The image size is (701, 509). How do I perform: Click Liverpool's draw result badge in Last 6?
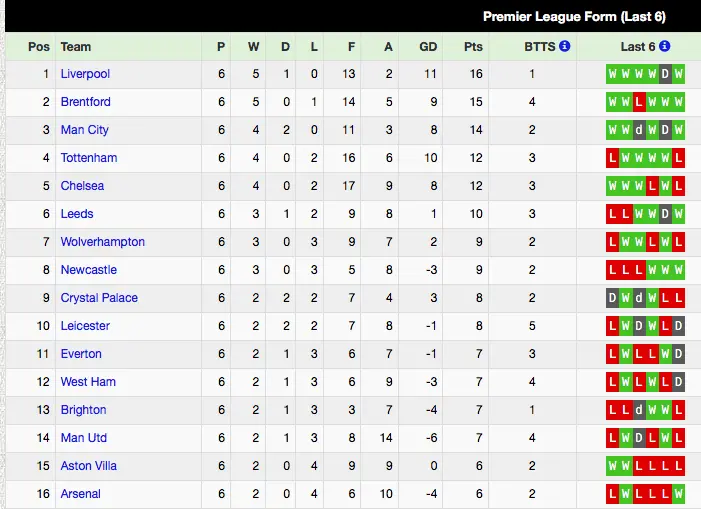point(665,74)
